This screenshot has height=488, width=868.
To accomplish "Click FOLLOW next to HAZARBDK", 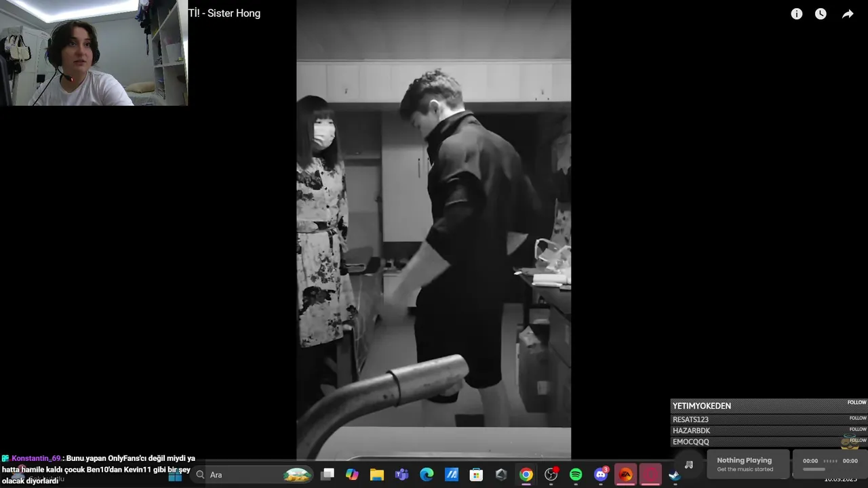I will pyautogui.click(x=858, y=429).
